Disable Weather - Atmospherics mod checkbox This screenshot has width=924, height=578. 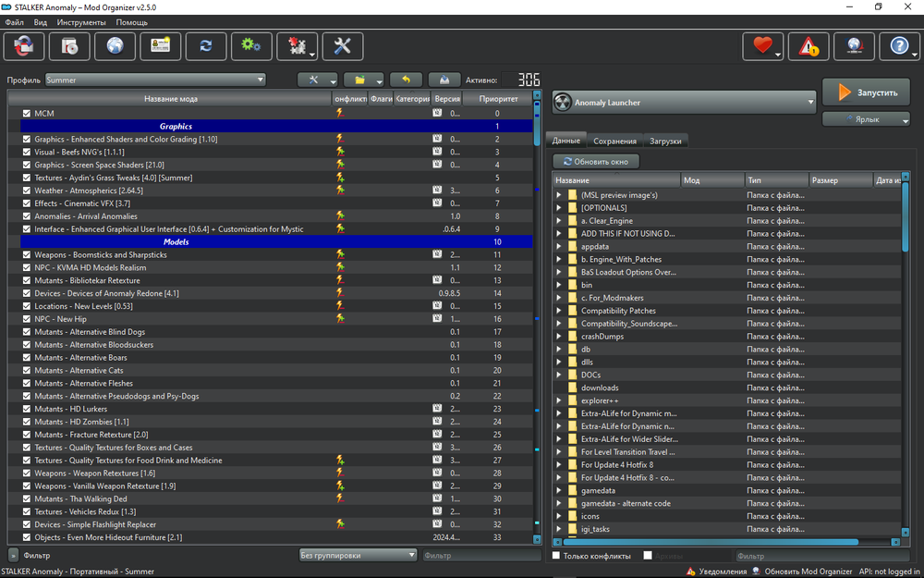pos(27,191)
